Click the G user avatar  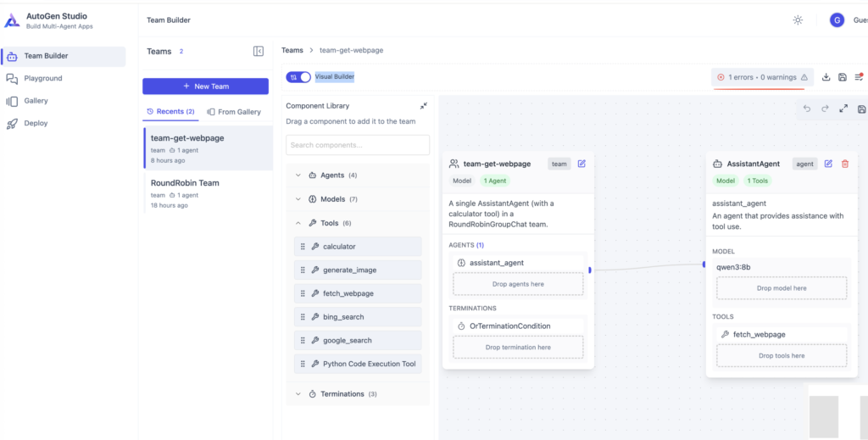(x=837, y=20)
